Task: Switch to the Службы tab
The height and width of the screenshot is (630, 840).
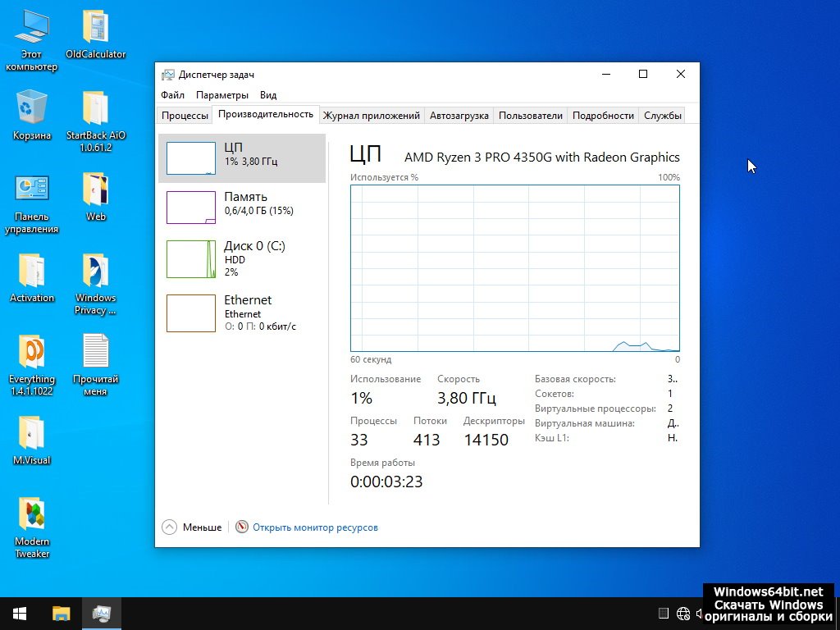Action: (x=662, y=116)
